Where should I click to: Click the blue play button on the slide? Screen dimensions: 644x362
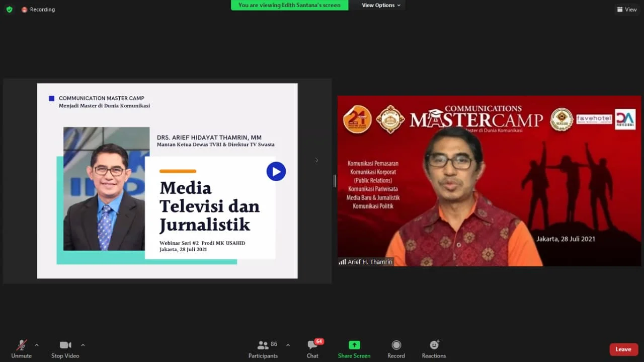pyautogui.click(x=276, y=171)
